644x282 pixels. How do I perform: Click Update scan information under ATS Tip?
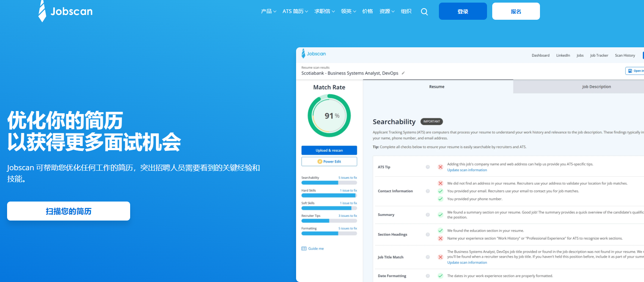click(x=467, y=170)
